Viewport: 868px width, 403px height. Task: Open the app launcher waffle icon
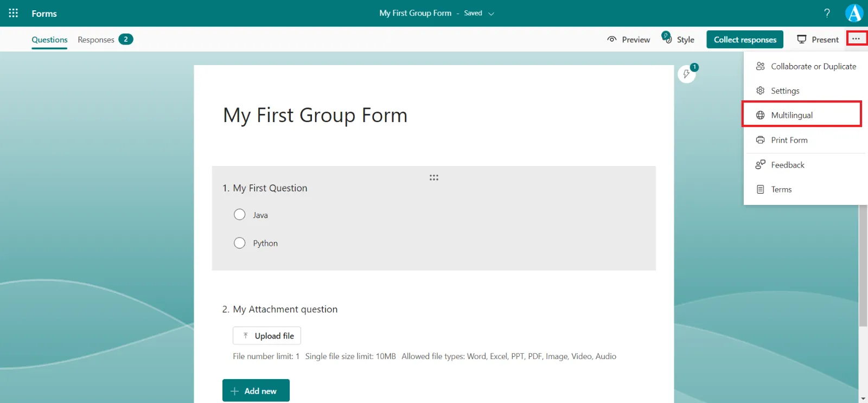coord(14,13)
